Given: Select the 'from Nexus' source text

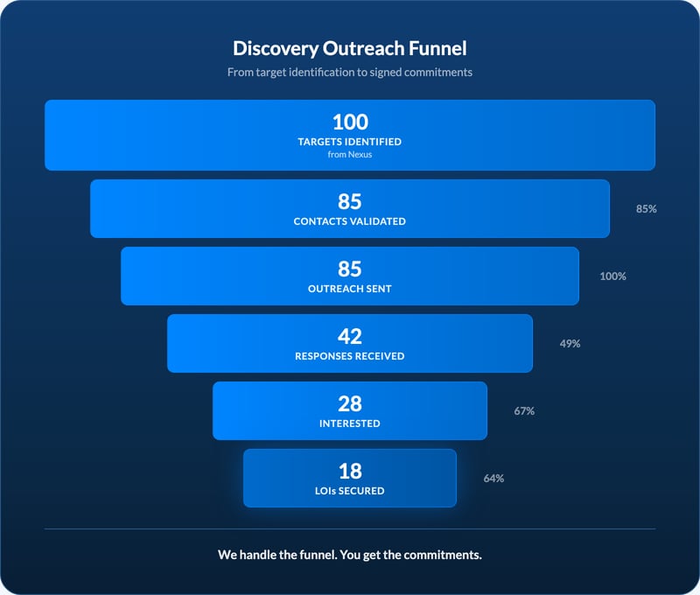Looking at the screenshot, I should (350, 154).
